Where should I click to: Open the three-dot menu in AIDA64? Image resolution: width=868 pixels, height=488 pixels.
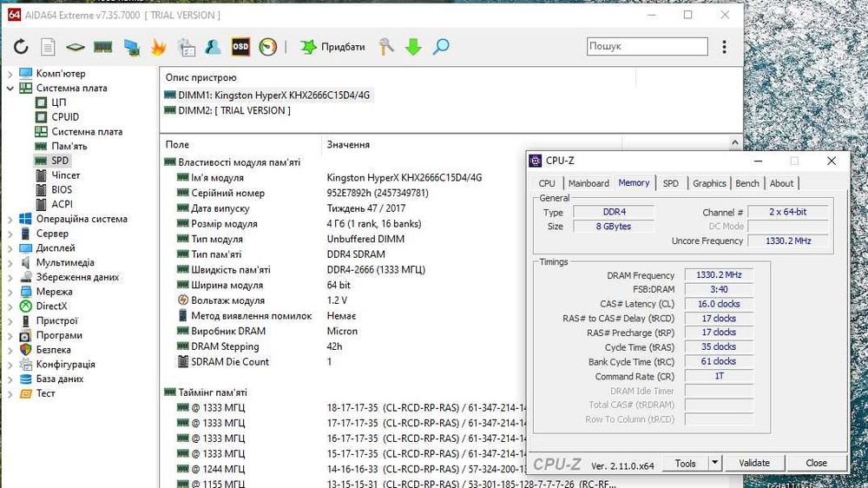pyautogui.click(x=724, y=47)
